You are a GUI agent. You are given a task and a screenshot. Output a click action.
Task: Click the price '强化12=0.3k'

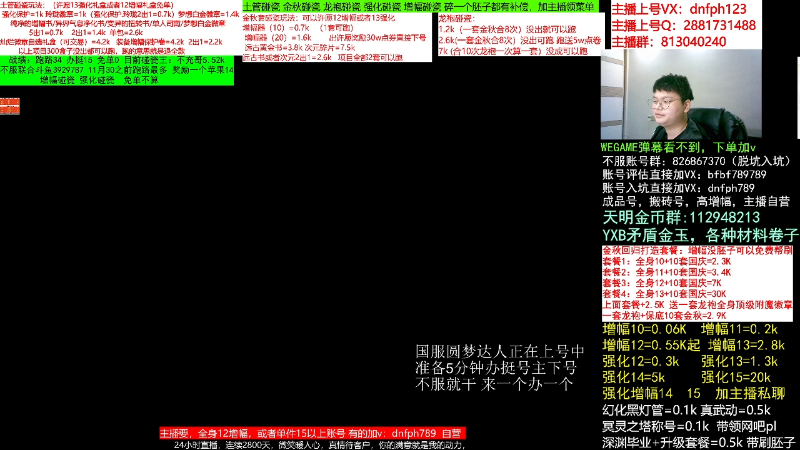641,362
